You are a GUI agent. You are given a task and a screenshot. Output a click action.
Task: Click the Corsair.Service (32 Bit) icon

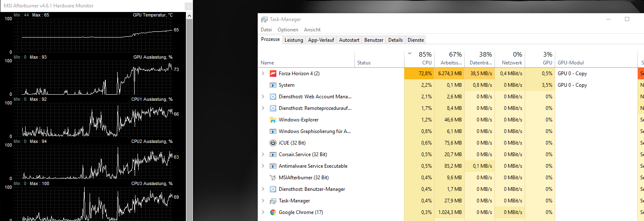point(273,154)
